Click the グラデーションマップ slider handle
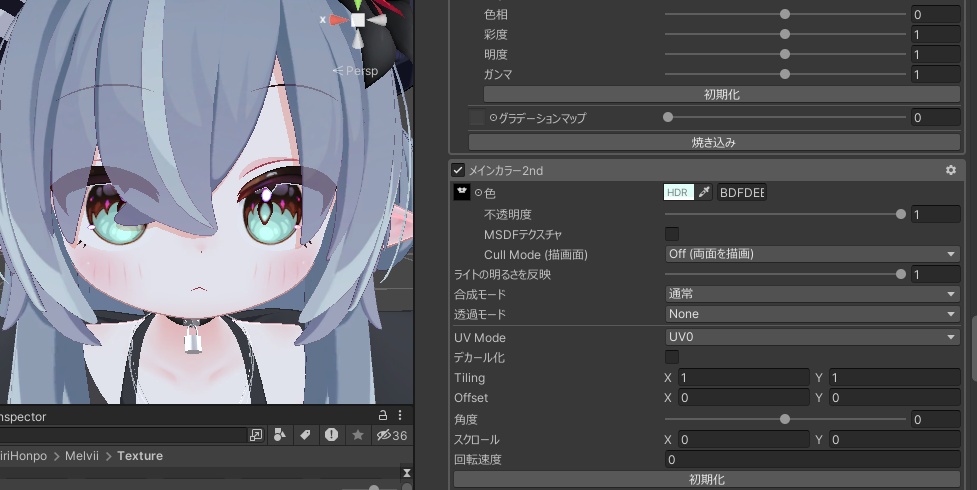This screenshot has width=977, height=490. click(x=668, y=117)
